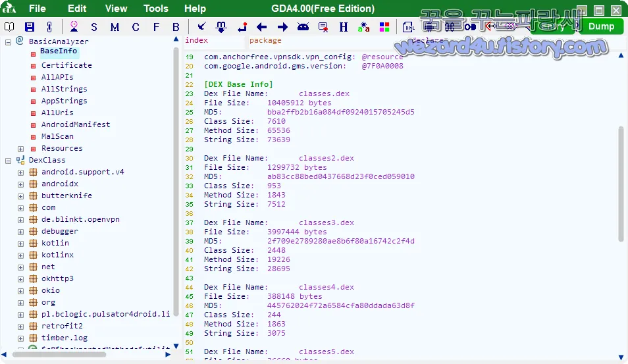Click the XML document toolbar icon
628x364 pixels.
[x=409, y=27]
